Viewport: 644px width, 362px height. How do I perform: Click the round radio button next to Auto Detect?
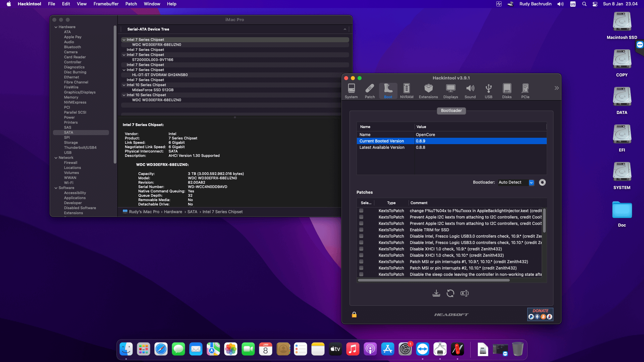542,182
